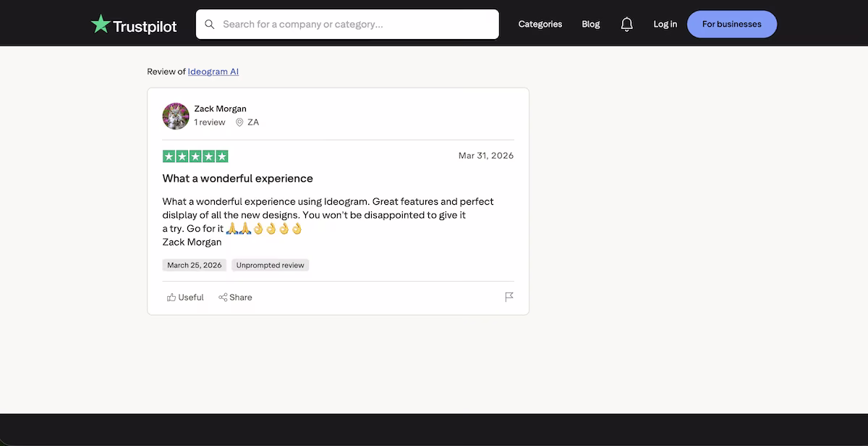The width and height of the screenshot is (868, 446).
Task: Click the location pin icon beside ZA
Action: tap(239, 122)
